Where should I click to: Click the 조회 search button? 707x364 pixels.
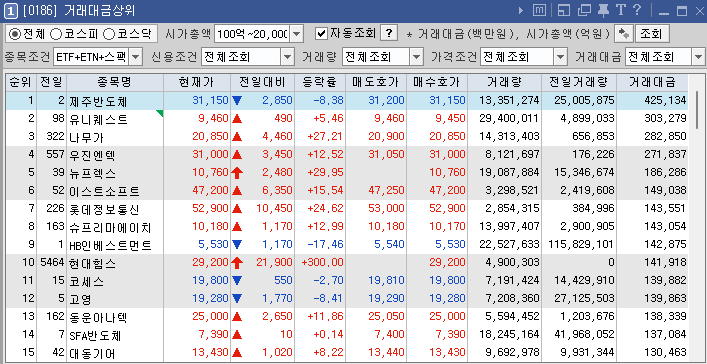[652, 33]
